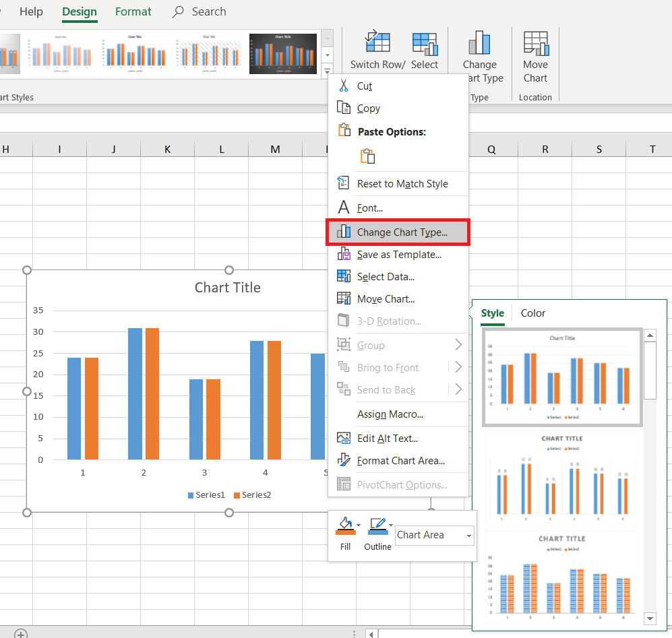672x638 pixels.
Task: Click the Switch Row/Column icon
Action: coord(377,42)
